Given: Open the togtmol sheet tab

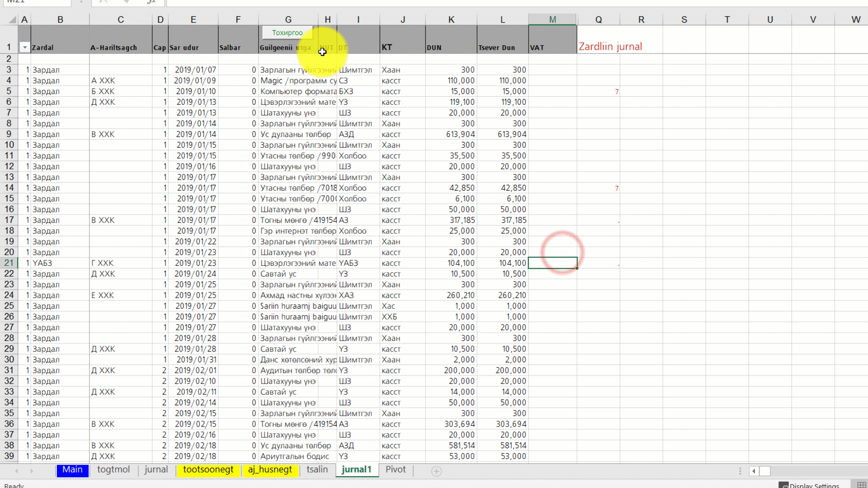Looking at the screenshot, I should tap(113, 470).
